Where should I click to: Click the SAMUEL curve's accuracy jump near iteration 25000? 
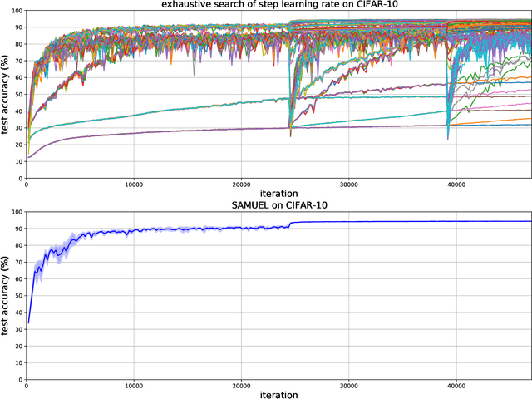coord(289,224)
